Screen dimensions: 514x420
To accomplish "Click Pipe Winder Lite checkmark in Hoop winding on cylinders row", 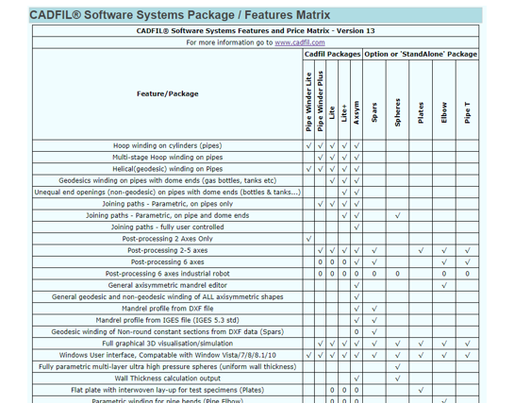I will click(308, 145).
